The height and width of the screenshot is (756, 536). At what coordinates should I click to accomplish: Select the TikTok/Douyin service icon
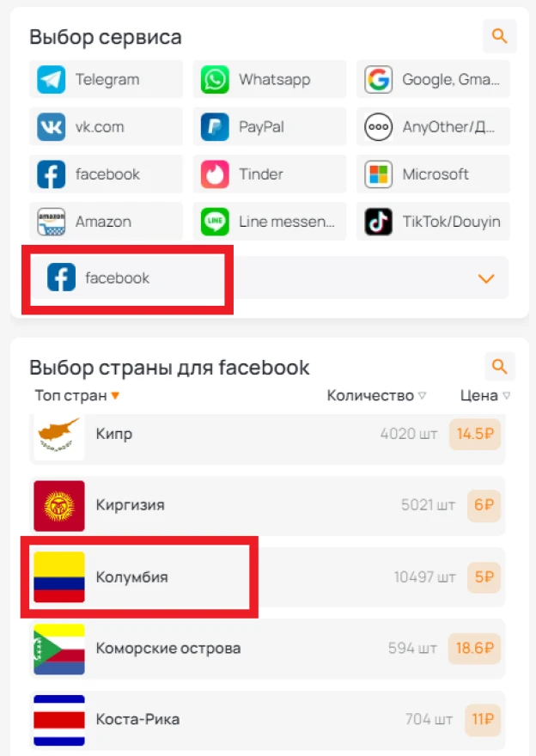click(x=379, y=222)
